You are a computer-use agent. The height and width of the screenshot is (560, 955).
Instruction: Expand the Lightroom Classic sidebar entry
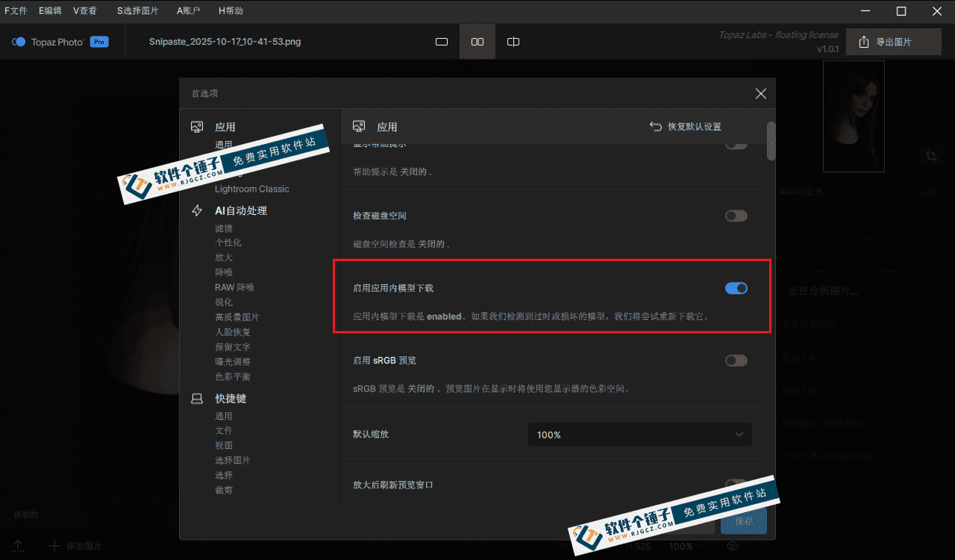253,189
